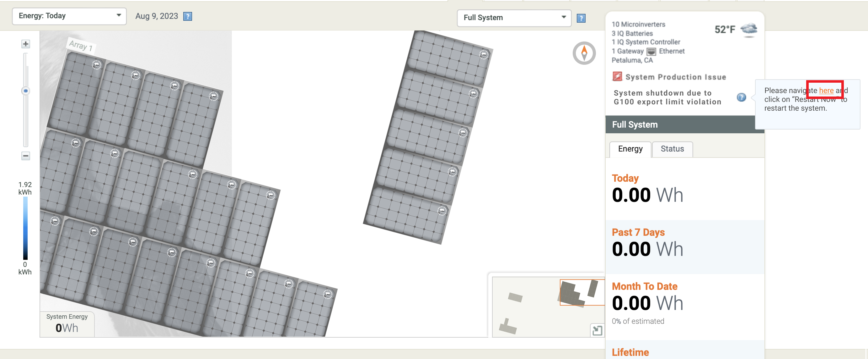
Task: Click the Array 1 label
Action: pos(81,45)
